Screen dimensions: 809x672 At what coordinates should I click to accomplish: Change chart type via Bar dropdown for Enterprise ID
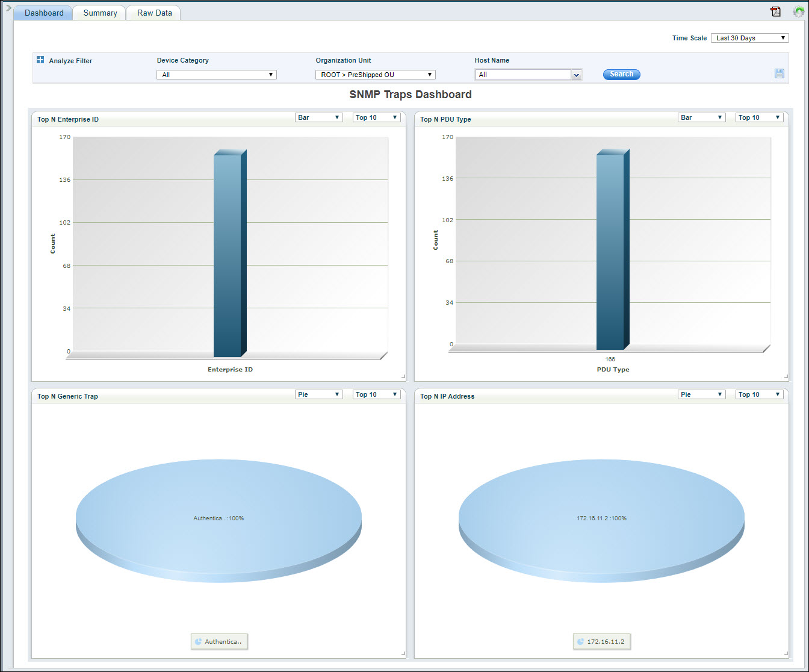pos(318,117)
